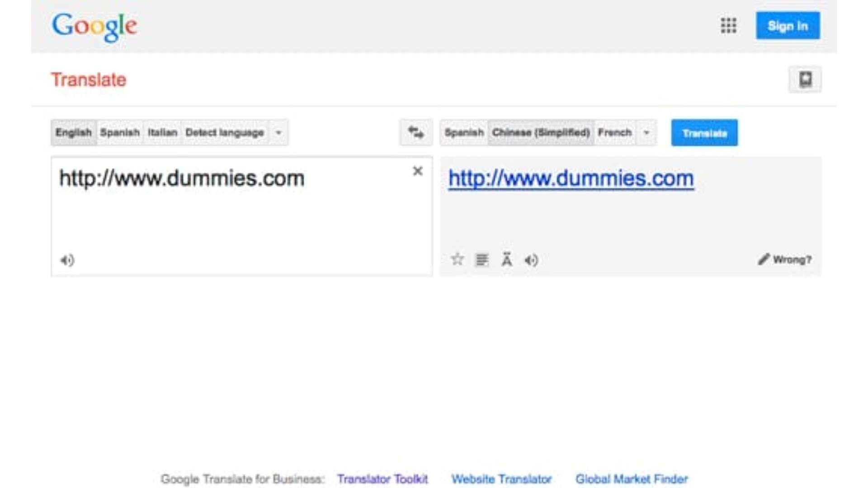868x488 pixels.
Task: Select Chinese (Simplified) as target language
Action: 541,132
